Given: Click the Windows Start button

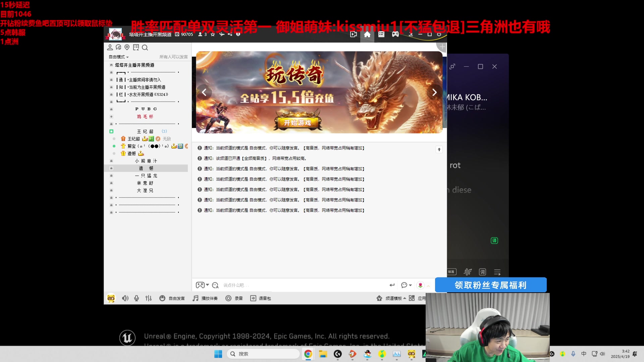Looking at the screenshot, I should click(x=218, y=354).
